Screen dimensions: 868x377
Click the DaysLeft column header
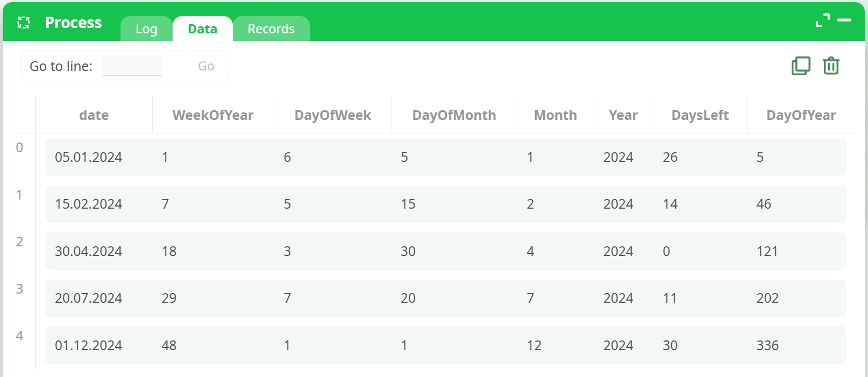pos(700,115)
